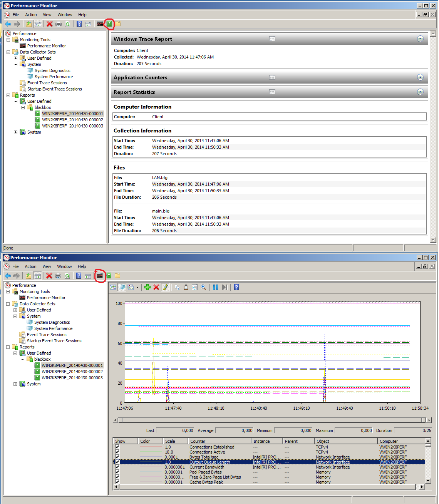
Task: Delete selected counter with the red X in the graph toolbar
Action: tap(156, 287)
